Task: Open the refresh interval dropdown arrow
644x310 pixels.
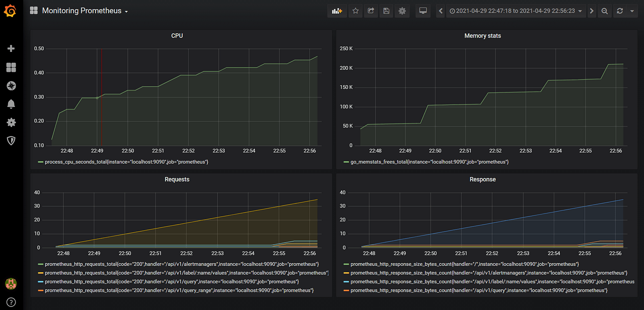Action: tap(632, 11)
